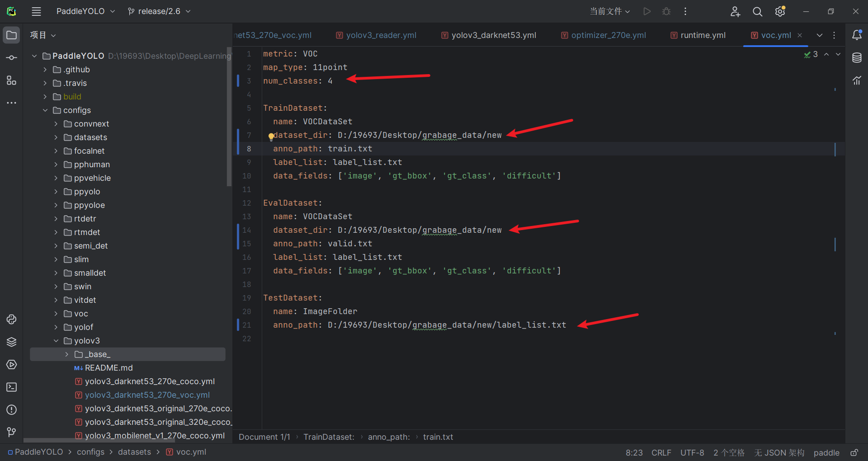The image size is (868, 461).
Task: Close the voc.yml tab
Action: [800, 35]
